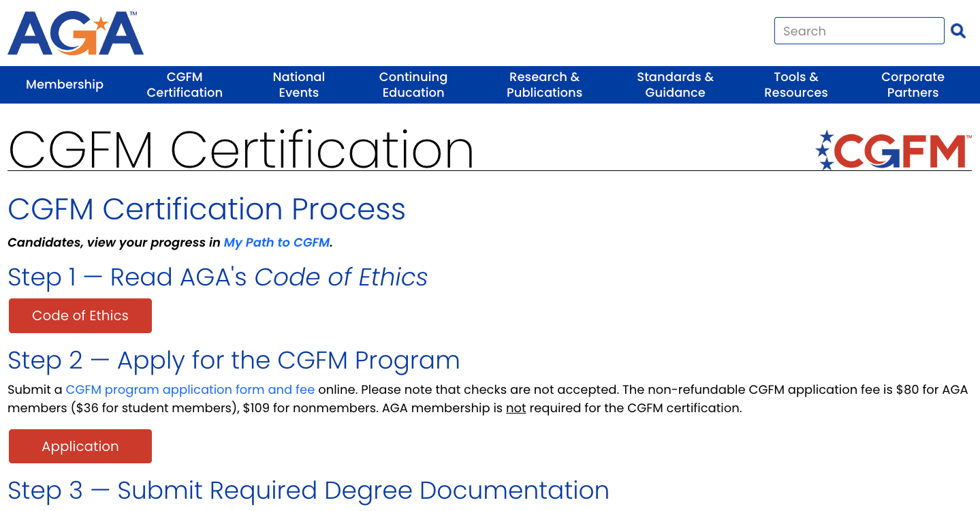Image resolution: width=980 pixels, height=511 pixels.
Task: Click the Step 3 Degree Documentation heading
Action: tap(308, 491)
